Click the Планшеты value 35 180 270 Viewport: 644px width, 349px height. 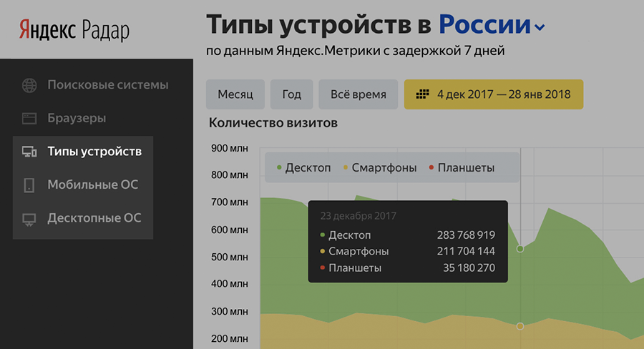point(469,268)
